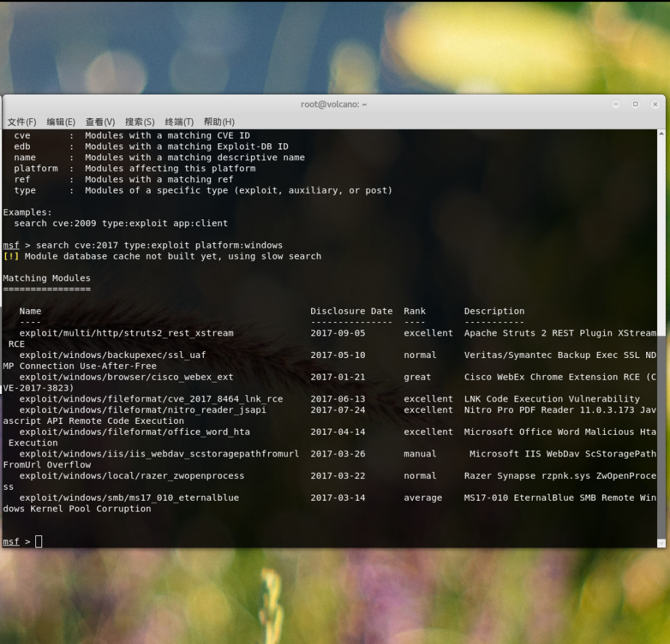Open the 查看(V) menu
The height and width of the screenshot is (644, 670).
point(101,122)
